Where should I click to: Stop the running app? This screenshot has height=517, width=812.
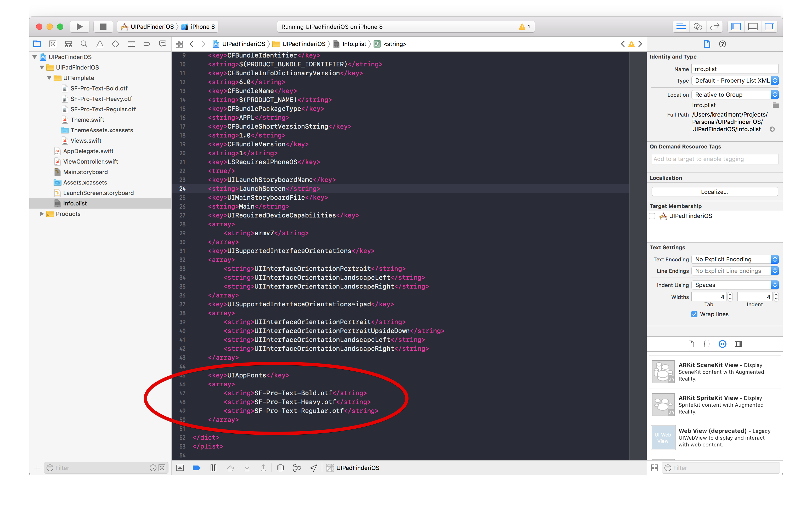[103, 27]
